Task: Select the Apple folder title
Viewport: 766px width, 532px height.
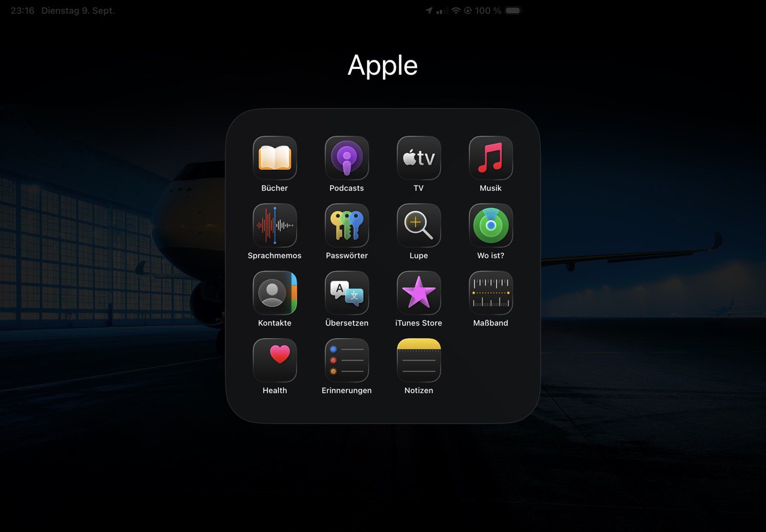Action: tap(383, 66)
